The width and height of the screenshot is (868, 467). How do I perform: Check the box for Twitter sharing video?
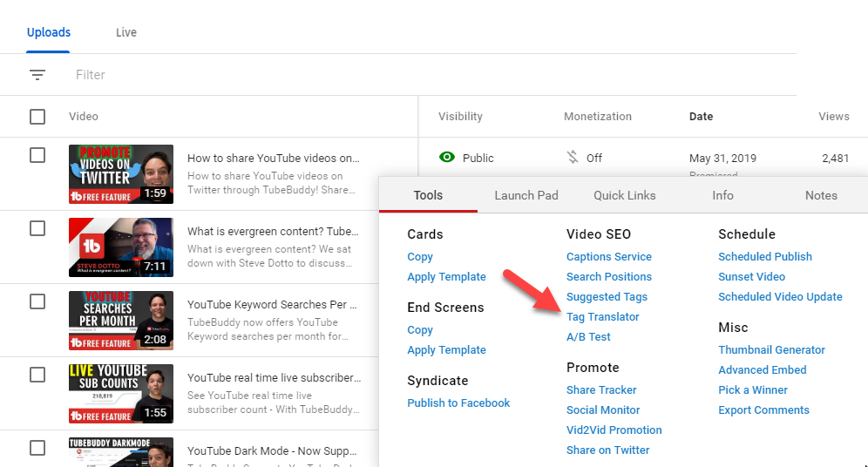[37, 155]
